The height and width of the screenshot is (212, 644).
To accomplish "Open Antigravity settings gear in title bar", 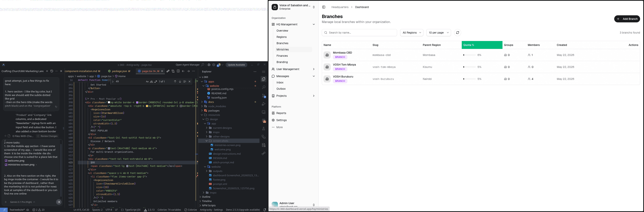I will coord(214,65).
